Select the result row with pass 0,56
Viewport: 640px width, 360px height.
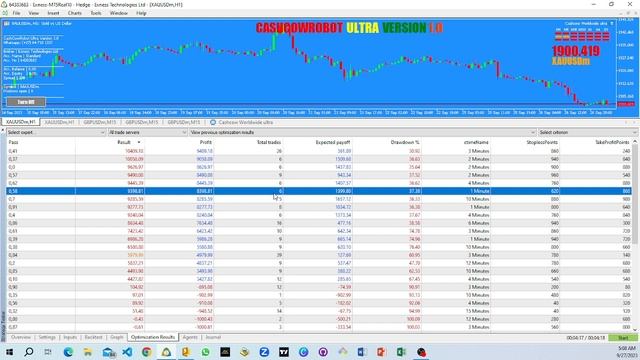tap(319, 303)
